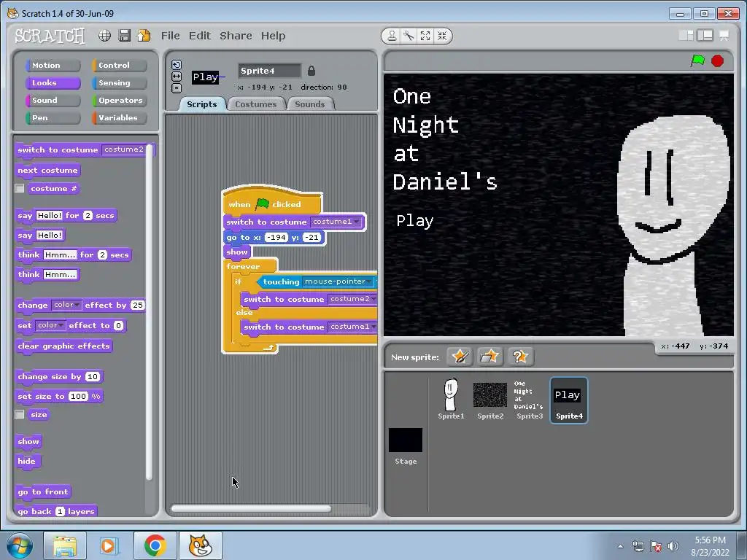Set rotation style to can rotate
Image resolution: width=747 pixels, height=560 pixels.
click(177, 65)
